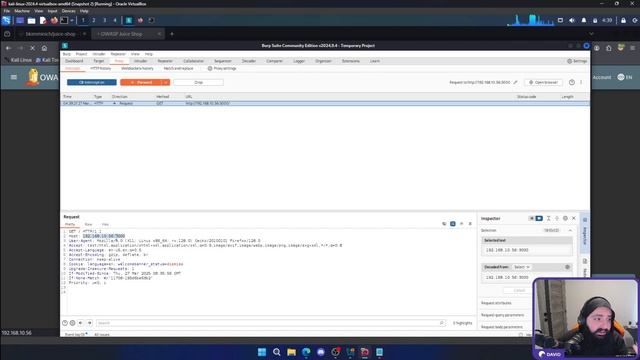Close the Inspector panel

coord(574,218)
